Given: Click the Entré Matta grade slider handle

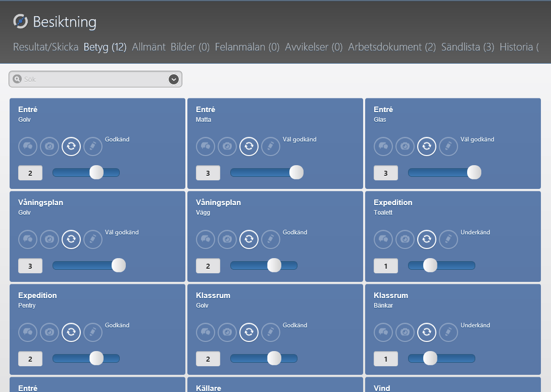Looking at the screenshot, I should click(296, 173).
